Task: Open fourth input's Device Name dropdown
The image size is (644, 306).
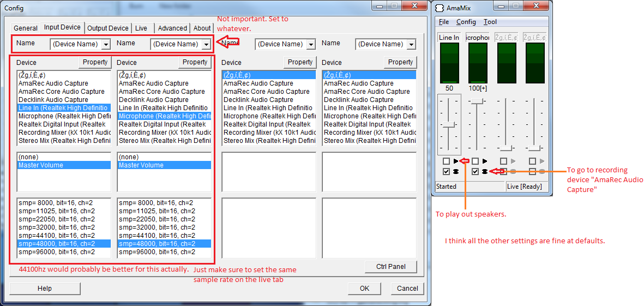Action: [x=411, y=44]
